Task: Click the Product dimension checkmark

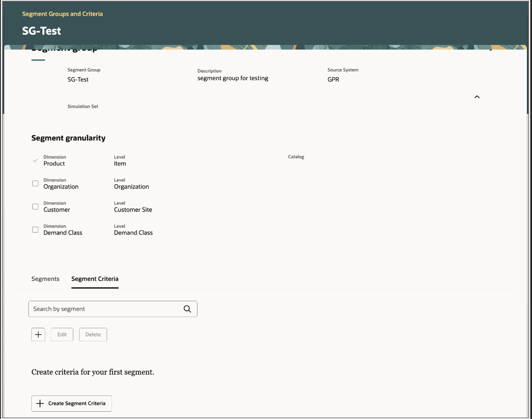Action: (35, 160)
